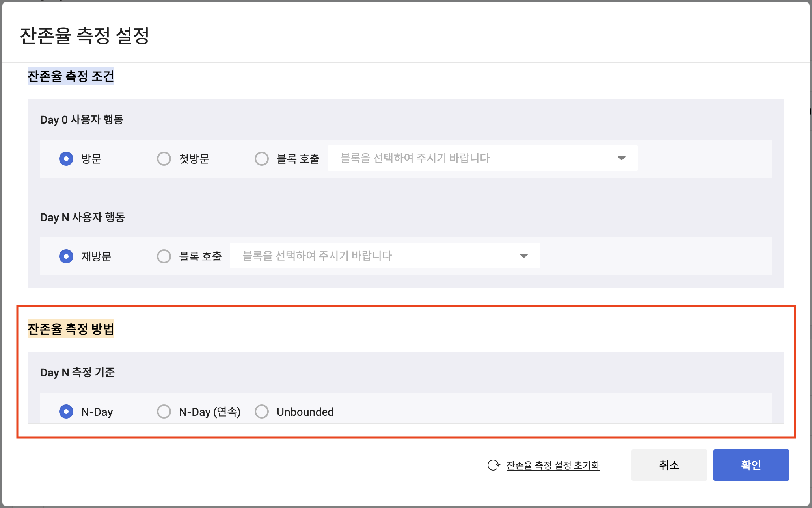Click the 잔존율 측정 설정 초기화 link
The width and height of the screenshot is (812, 508).
pyautogui.click(x=553, y=465)
